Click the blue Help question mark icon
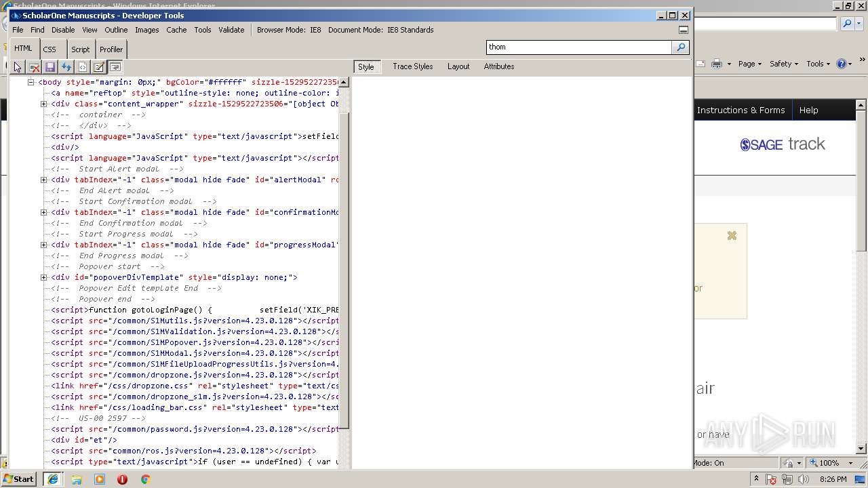 tap(841, 64)
